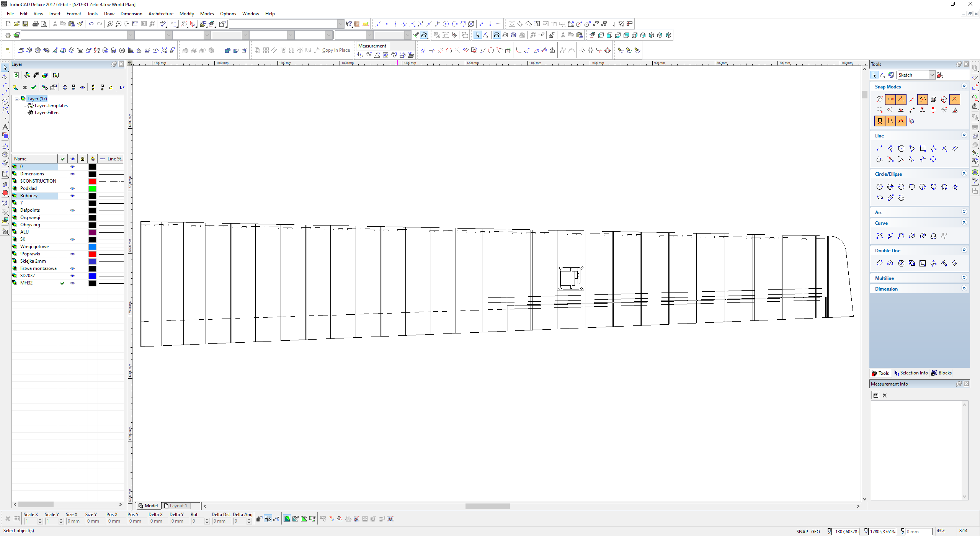Click the GEO indicator in the status bar
Screen dimensions: 980x536
(x=815, y=531)
